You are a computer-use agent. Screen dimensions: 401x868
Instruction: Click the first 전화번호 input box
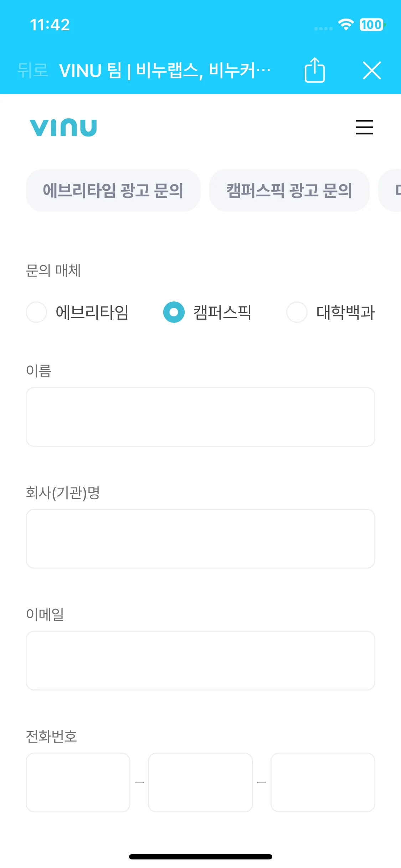[78, 782]
